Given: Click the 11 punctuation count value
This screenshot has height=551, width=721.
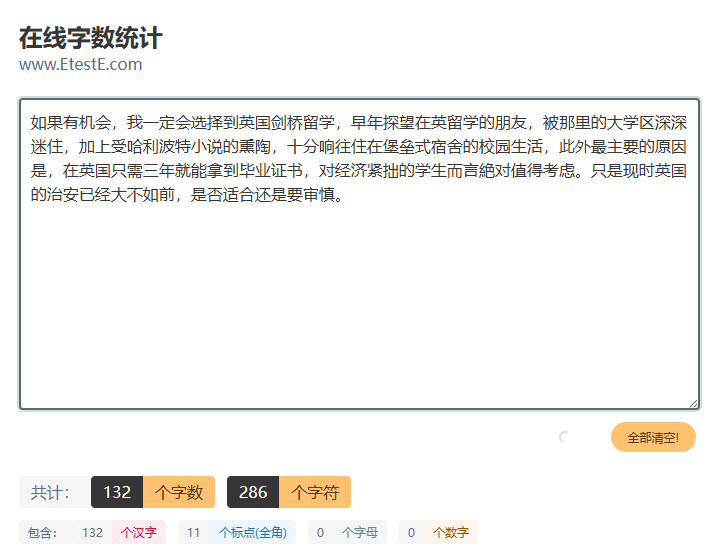Looking at the screenshot, I should tap(194, 532).
